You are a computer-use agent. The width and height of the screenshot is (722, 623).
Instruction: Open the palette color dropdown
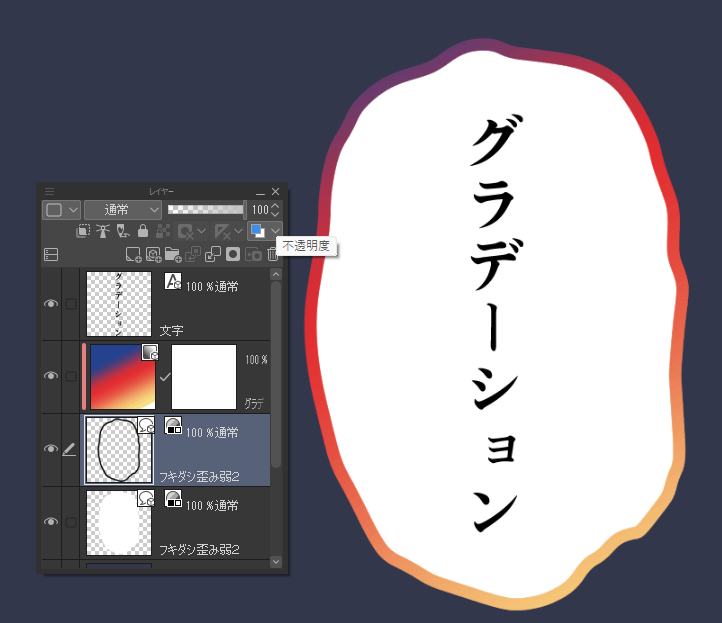click(61, 210)
